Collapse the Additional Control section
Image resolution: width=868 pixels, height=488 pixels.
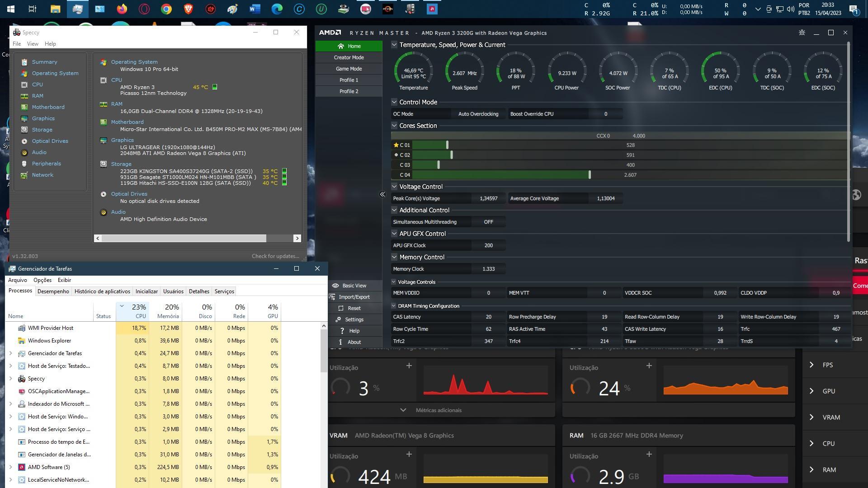point(394,210)
